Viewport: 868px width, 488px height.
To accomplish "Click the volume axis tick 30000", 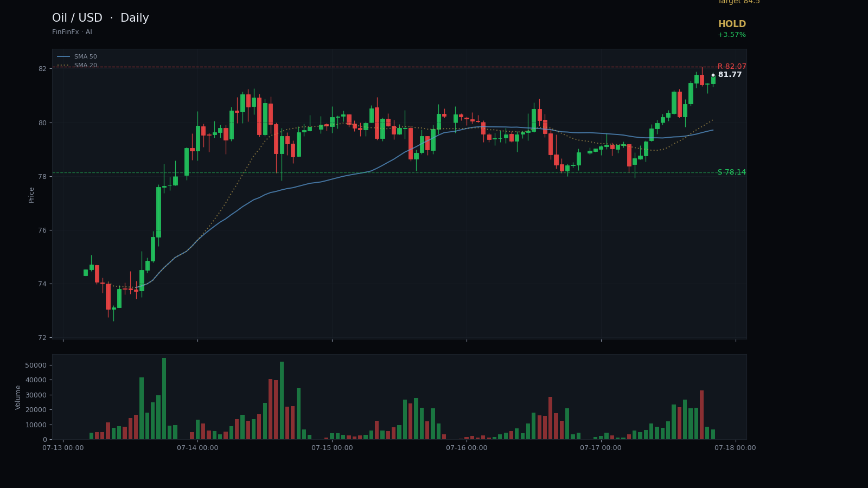I will [x=36, y=395].
